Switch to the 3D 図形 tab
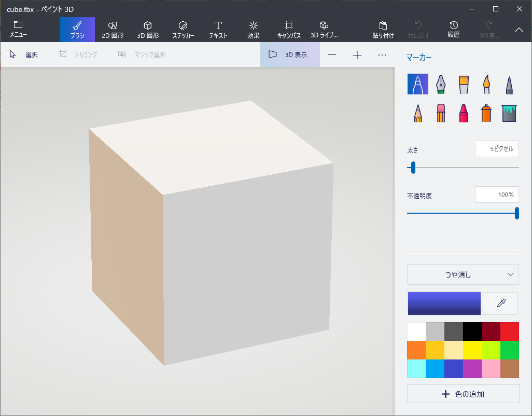 [x=148, y=30]
